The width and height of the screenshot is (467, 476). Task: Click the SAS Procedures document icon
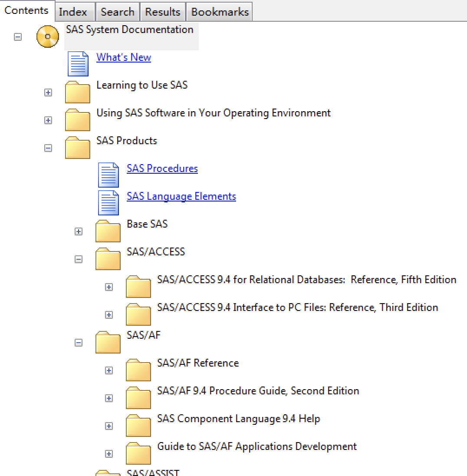(x=109, y=175)
